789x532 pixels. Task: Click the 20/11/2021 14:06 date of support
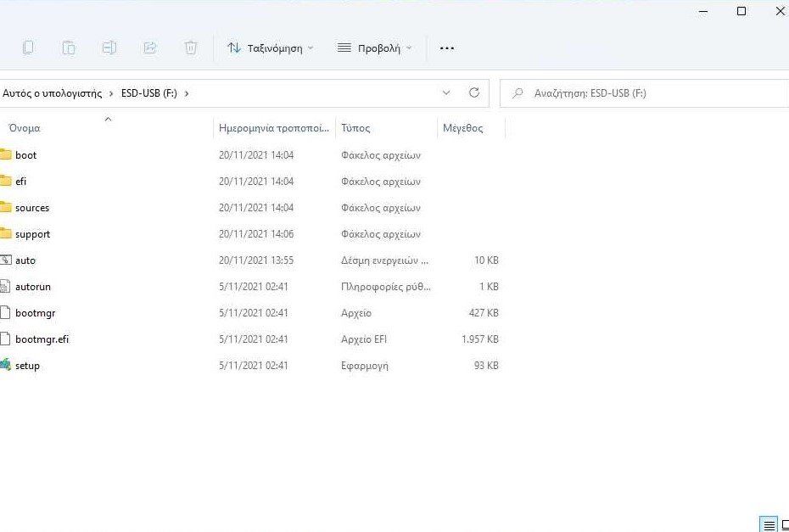tap(256, 234)
